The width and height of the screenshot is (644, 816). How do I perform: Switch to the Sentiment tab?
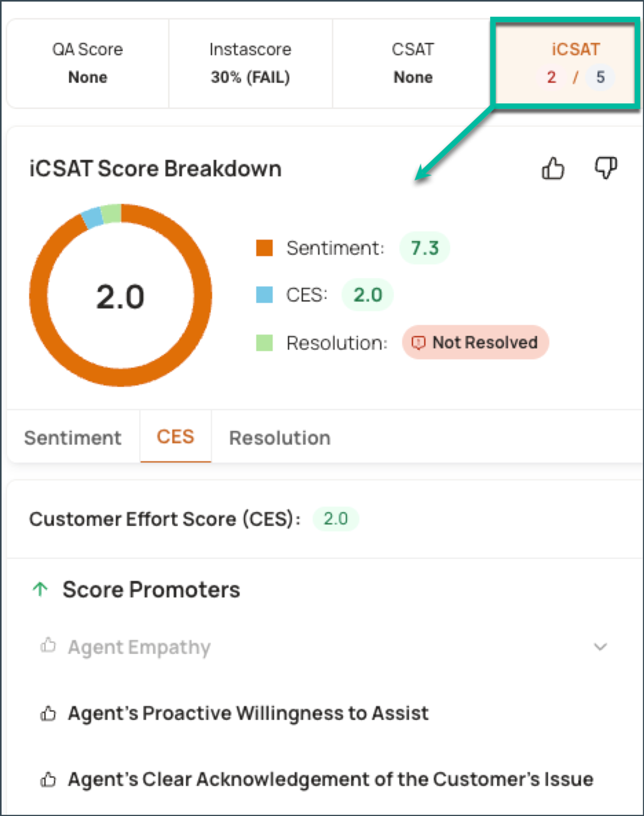click(73, 438)
